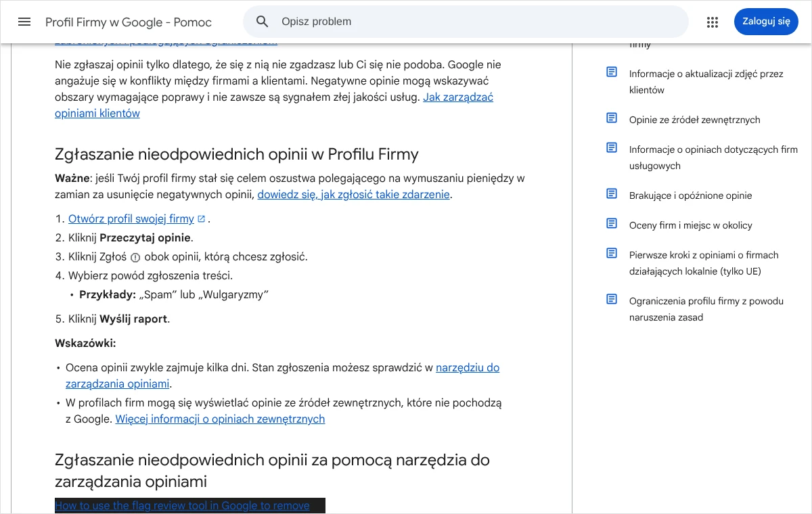Open sidebar article Brakujące i opóźnione opinie
812x514 pixels.
coord(690,195)
